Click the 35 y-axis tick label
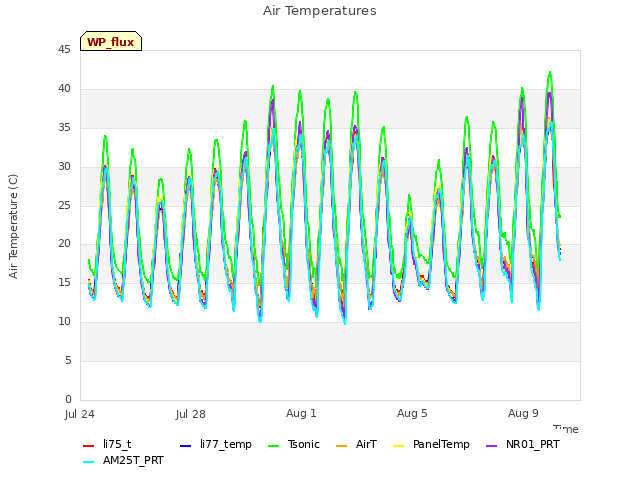Screen dimensions: 640x480 (x=64, y=127)
